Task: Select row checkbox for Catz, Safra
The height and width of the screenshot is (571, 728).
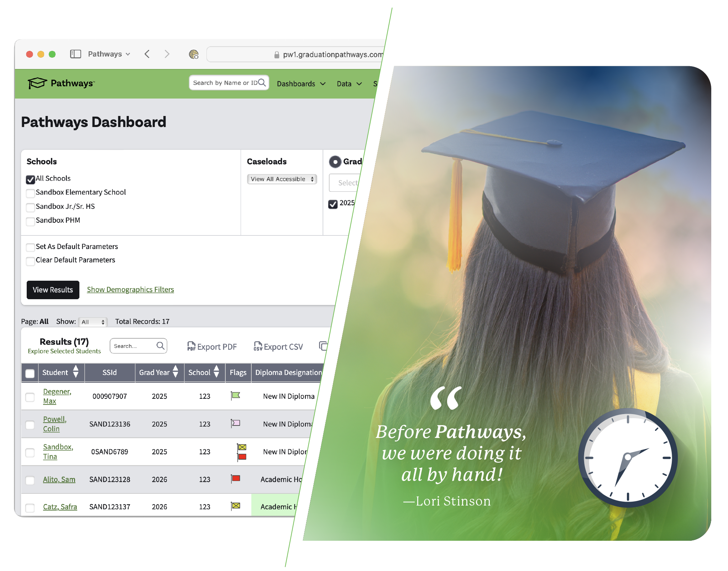Action: pos(30,508)
